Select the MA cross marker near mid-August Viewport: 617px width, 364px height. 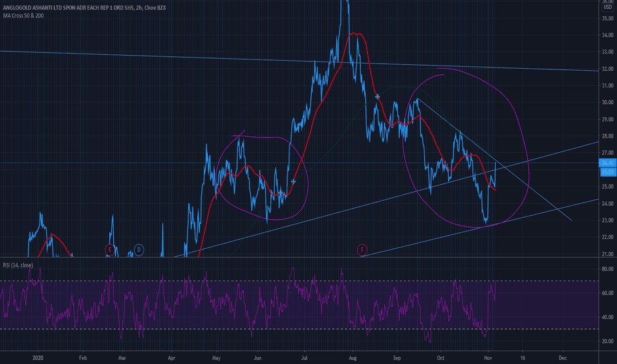[x=377, y=97]
